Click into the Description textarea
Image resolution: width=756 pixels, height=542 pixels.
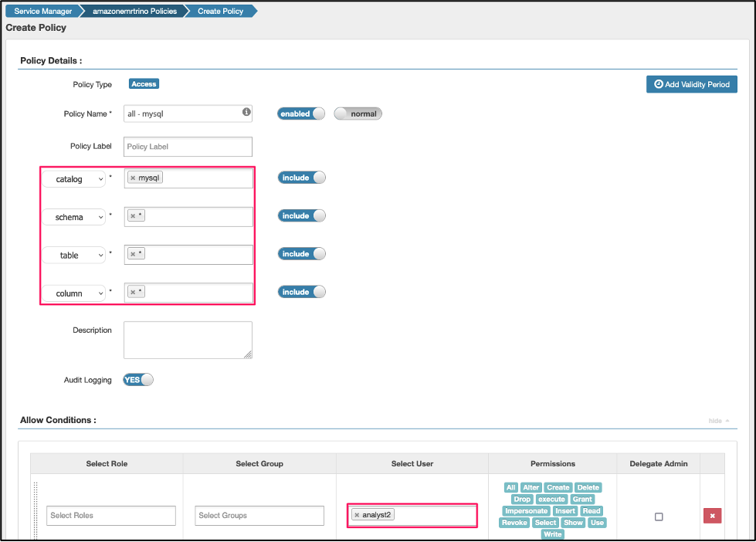(188, 340)
